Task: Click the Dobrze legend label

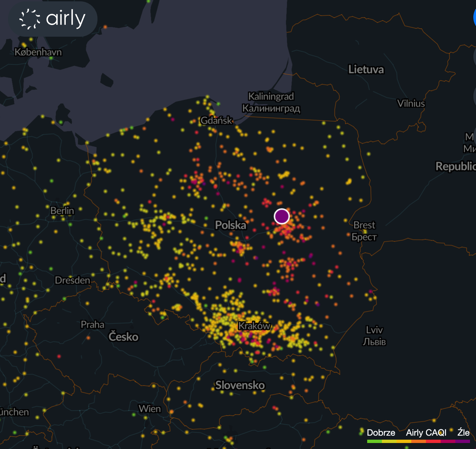Action: click(381, 433)
